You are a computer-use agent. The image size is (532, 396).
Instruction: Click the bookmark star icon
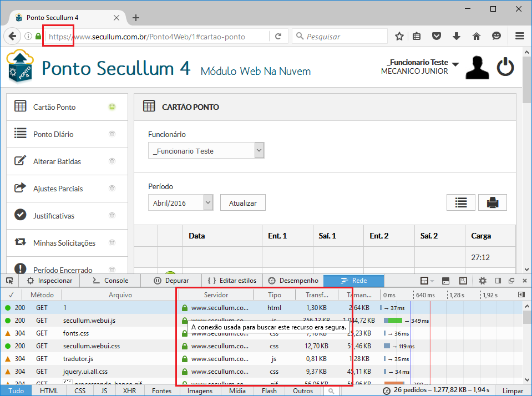[399, 37]
